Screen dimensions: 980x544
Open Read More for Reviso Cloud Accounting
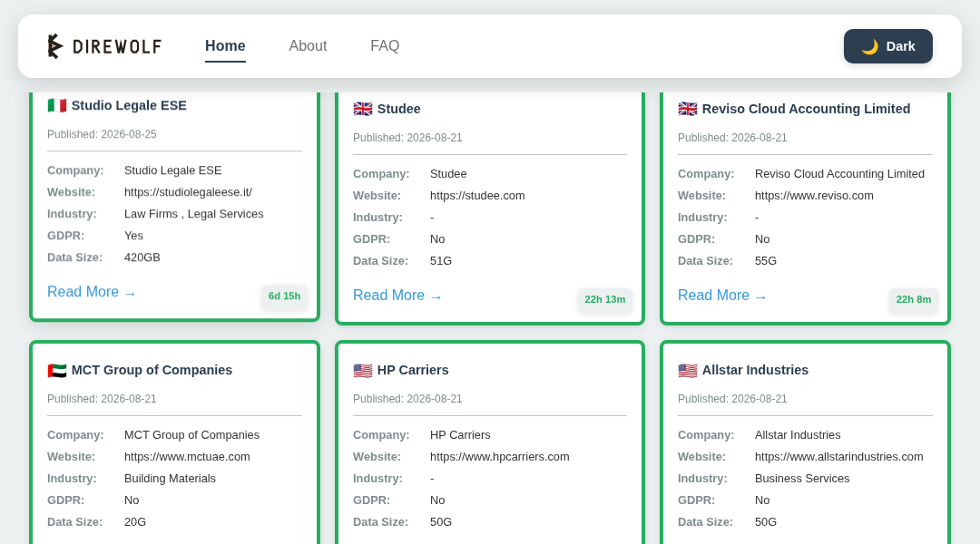point(722,296)
